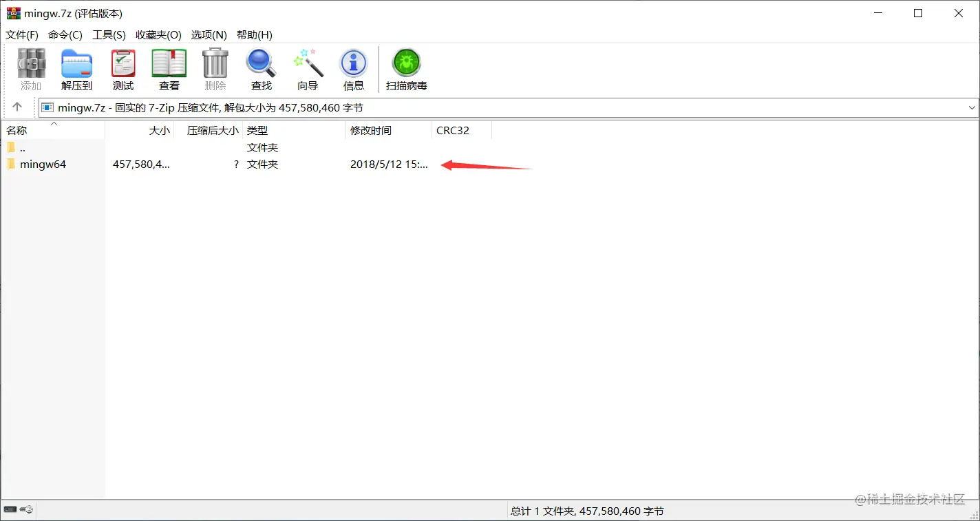
Task: Sort by Name (名称) column header
Action: click(x=53, y=130)
